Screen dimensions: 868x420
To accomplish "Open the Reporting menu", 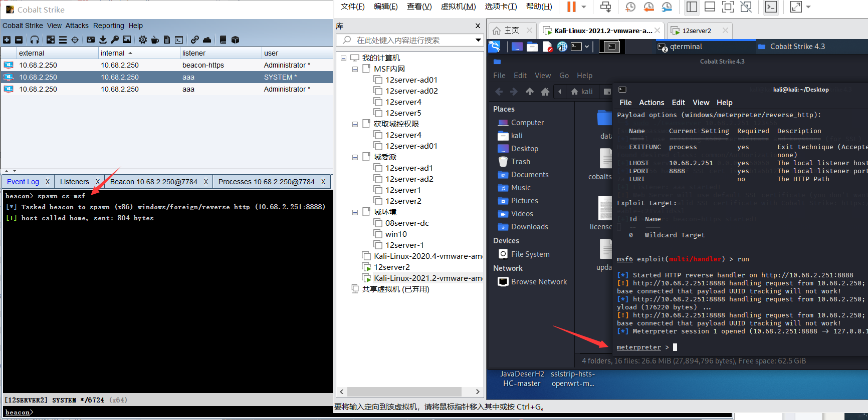I will click(x=108, y=26).
